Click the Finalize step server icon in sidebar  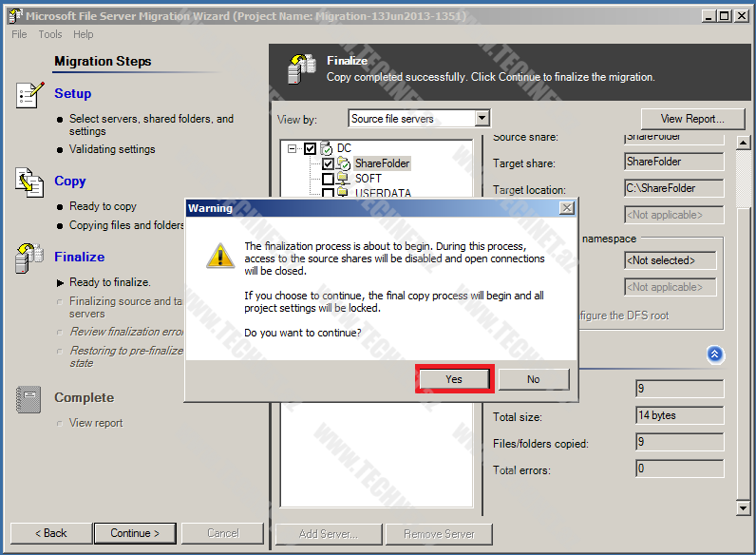pyautogui.click(x=30, y=258)
